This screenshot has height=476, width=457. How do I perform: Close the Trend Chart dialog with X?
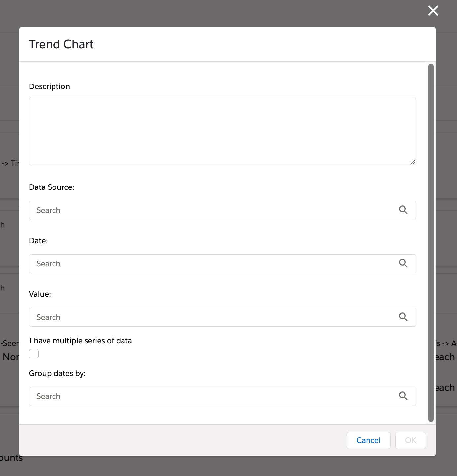tap(433, 11)
